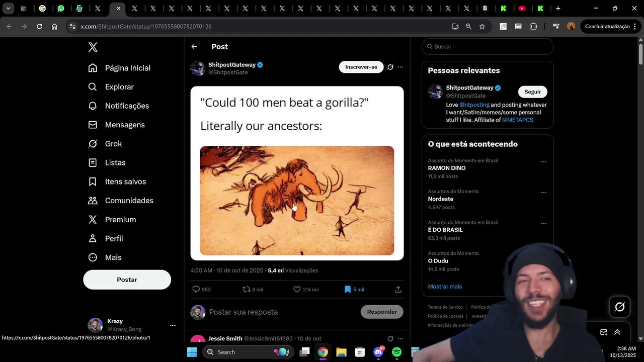Open Chrome extensions puzzle icon
The image size is (644, 362).
click(x=534, y=26)
